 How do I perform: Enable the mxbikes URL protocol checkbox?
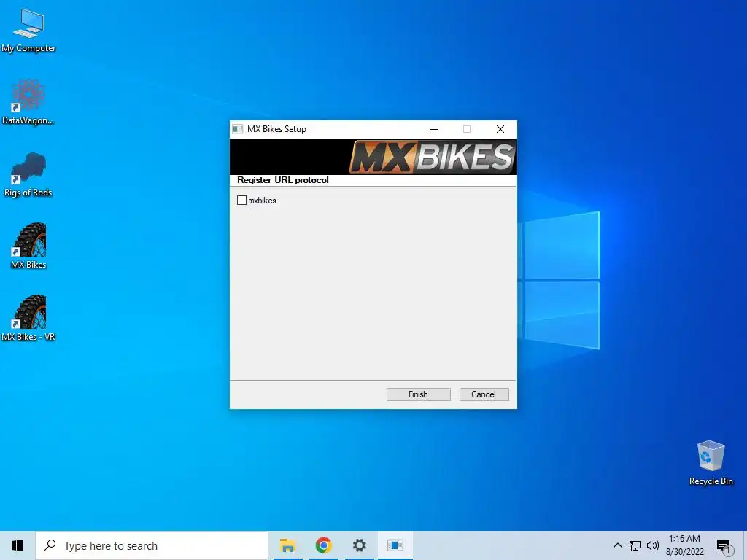241,201
